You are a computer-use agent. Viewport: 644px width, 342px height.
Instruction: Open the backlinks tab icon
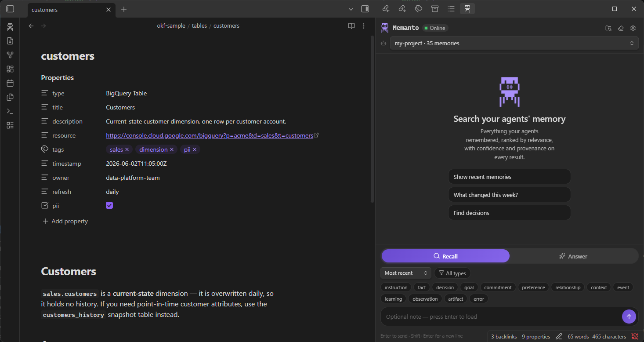[x=386, y=9]
